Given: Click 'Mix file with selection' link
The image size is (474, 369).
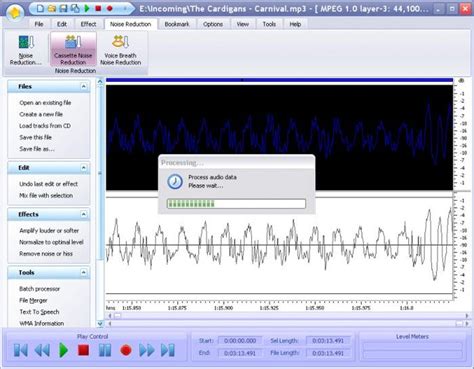Looking at the screenshot, I should point(46,196).
